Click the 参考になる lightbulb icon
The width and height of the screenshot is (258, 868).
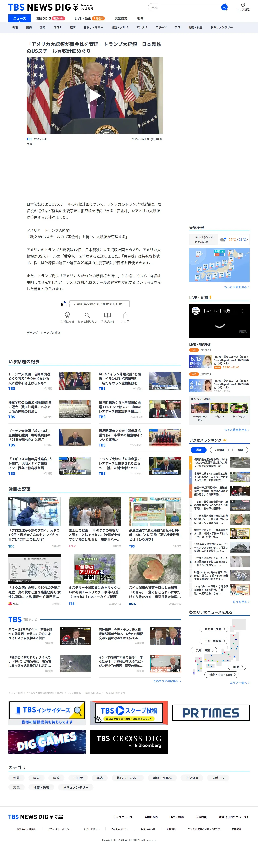point(67,315)
